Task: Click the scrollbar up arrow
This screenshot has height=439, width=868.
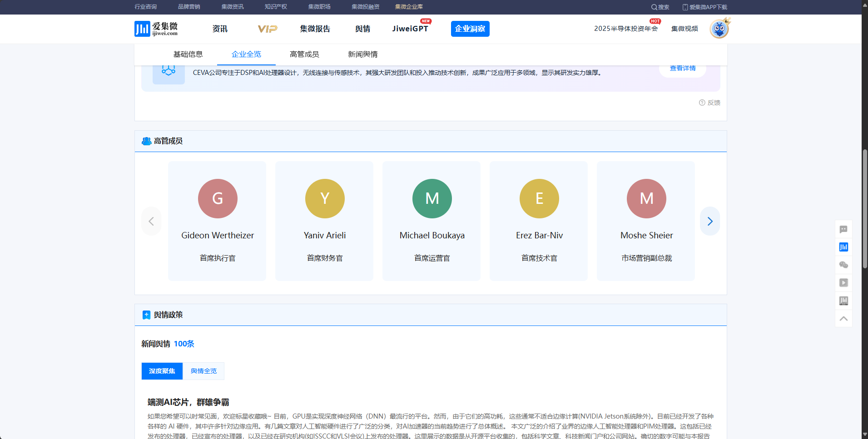Action: point(865,4)
